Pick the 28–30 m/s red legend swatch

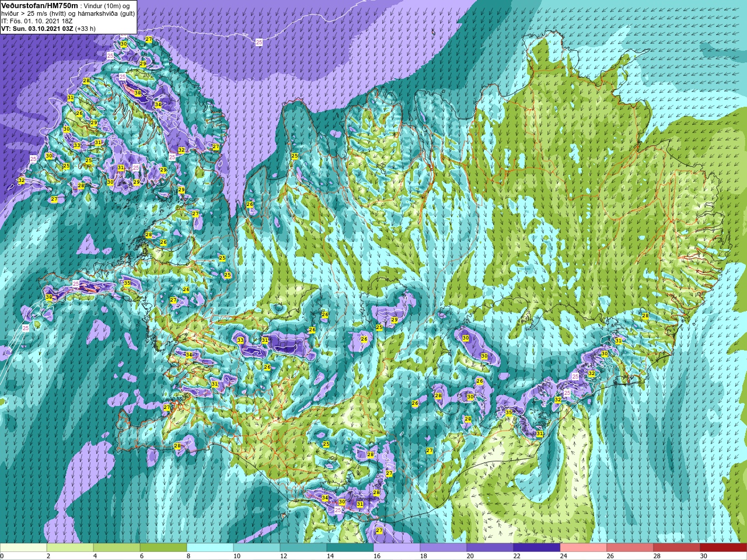[x=677, y=548]
